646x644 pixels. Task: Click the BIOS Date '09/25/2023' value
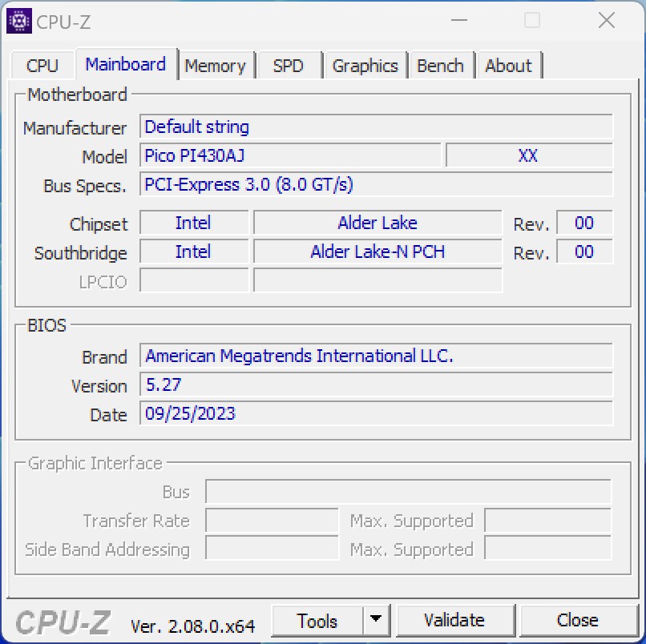(x=376, y=413)
